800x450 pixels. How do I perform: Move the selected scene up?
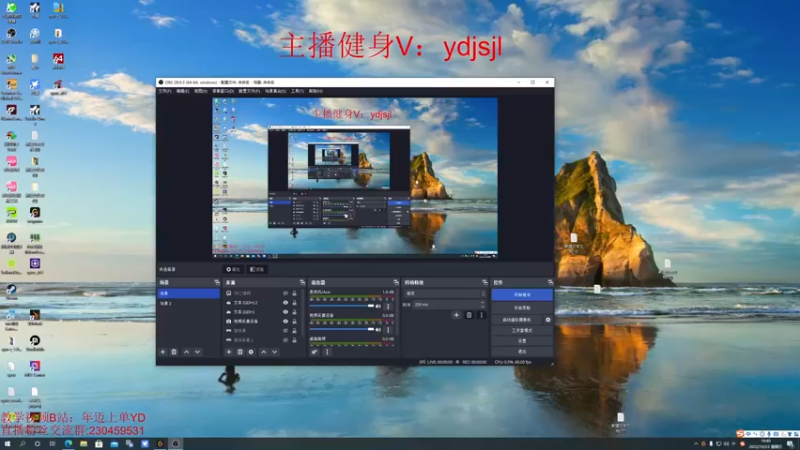[x=186, y=352]
